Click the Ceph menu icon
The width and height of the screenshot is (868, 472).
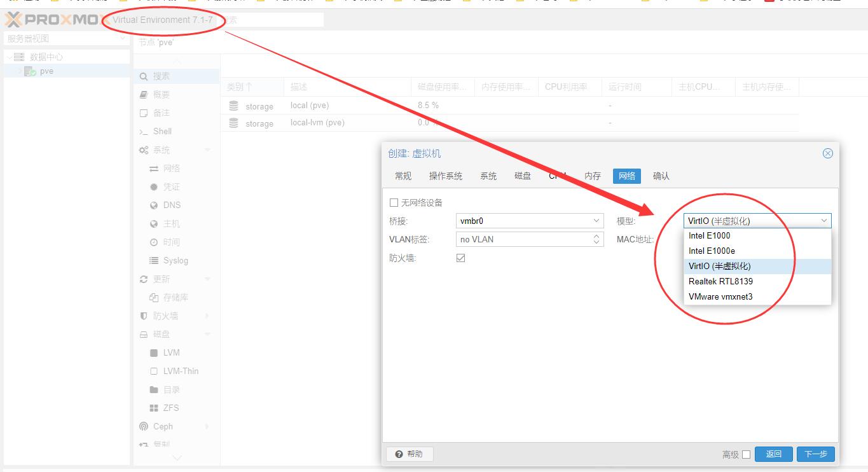pos(144,426)
